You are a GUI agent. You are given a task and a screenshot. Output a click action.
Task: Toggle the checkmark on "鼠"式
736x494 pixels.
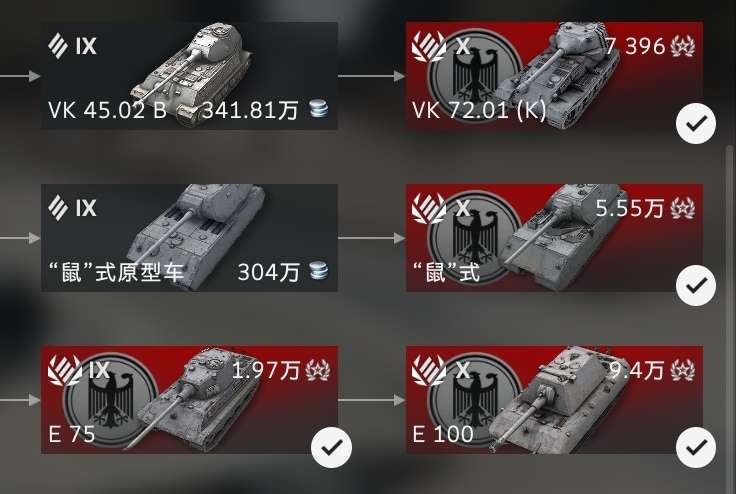coord(696,286)
